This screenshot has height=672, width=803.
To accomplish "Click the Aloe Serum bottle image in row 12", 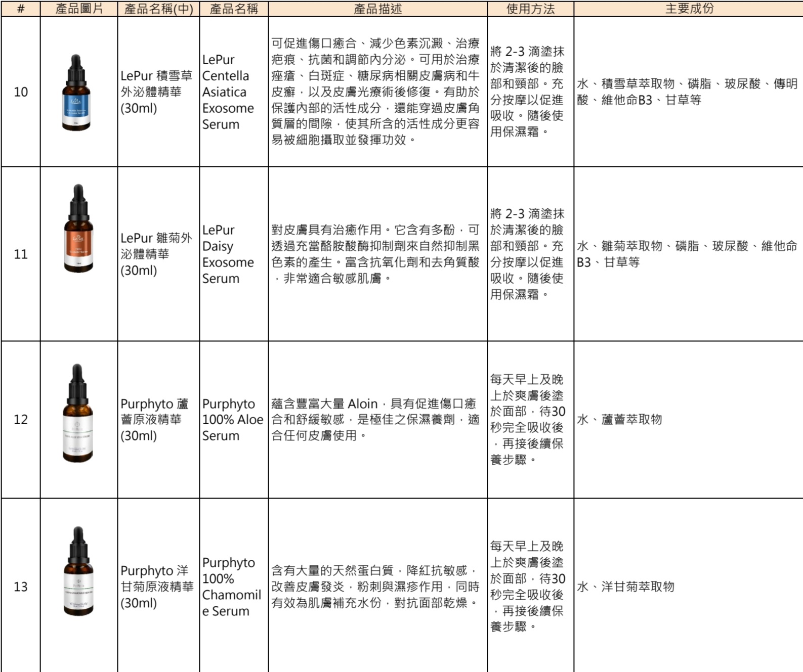I will point(77,413).
